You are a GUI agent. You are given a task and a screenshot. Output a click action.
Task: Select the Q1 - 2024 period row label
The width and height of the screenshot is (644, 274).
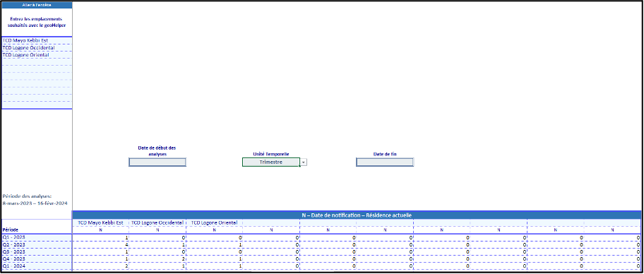pos(37,266)
